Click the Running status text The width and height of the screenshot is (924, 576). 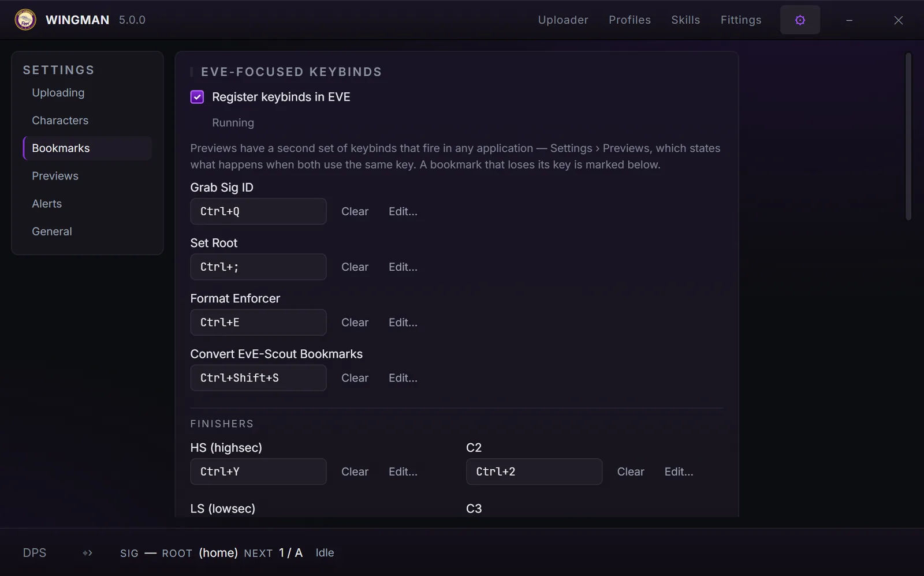[x=233, y=123]
